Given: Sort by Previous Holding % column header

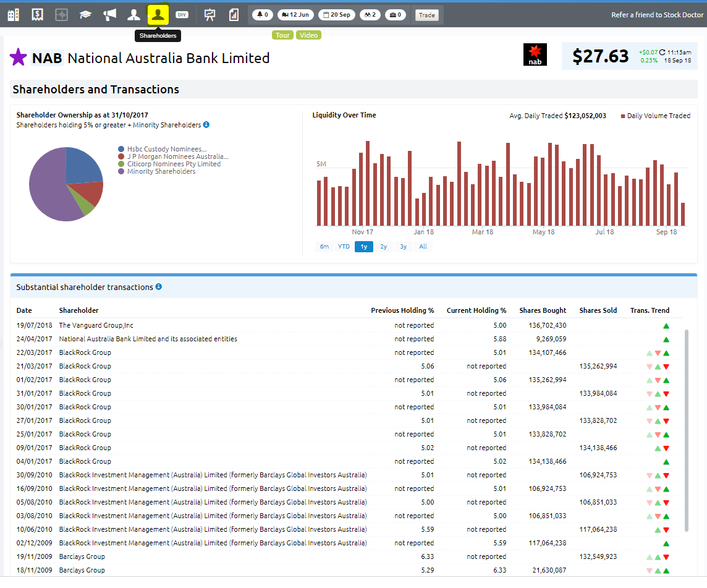Looking at the screenshot, I should pyautogui.click(x=403, y=310).
